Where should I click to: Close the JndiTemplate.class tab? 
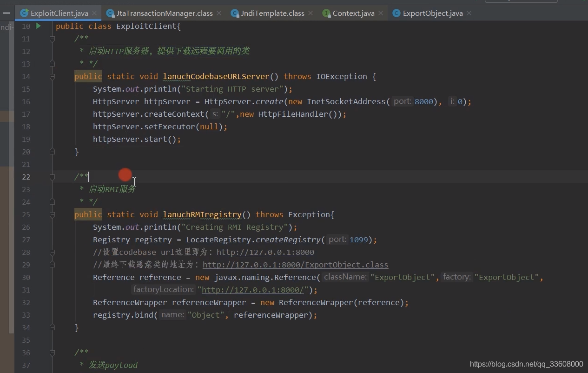[311, 13]
